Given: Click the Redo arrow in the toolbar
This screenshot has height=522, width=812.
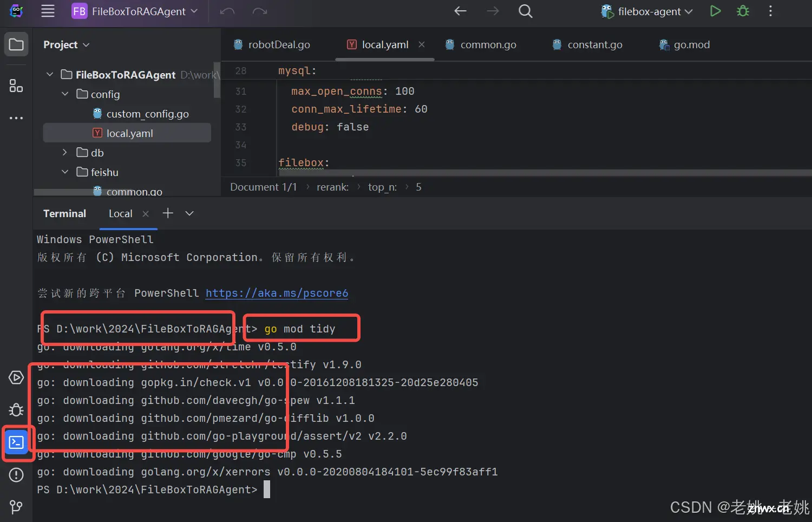Looking at the screenshot, I should click(260, 11).
